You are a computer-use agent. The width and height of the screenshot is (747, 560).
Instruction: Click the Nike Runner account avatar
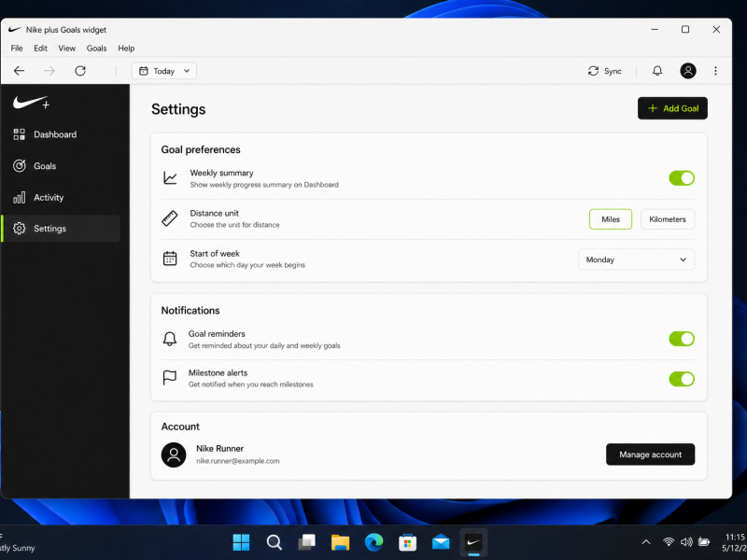[174, 455]
